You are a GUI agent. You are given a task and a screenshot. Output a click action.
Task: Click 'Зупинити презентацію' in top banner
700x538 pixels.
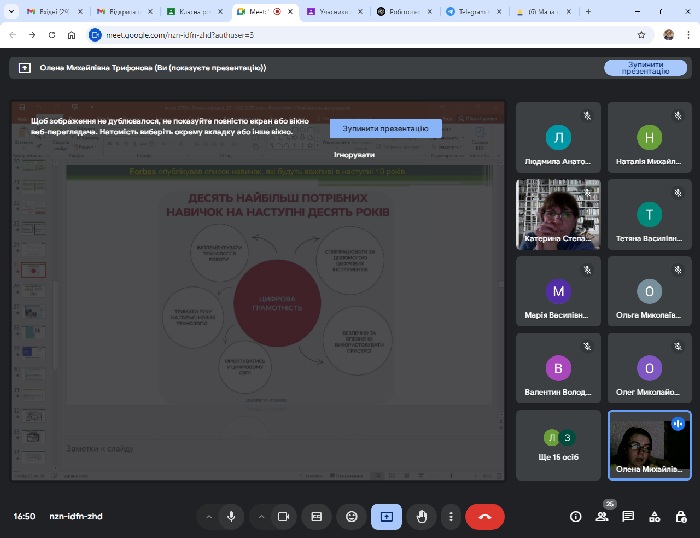pyautogui.click(x=645, y=68)
